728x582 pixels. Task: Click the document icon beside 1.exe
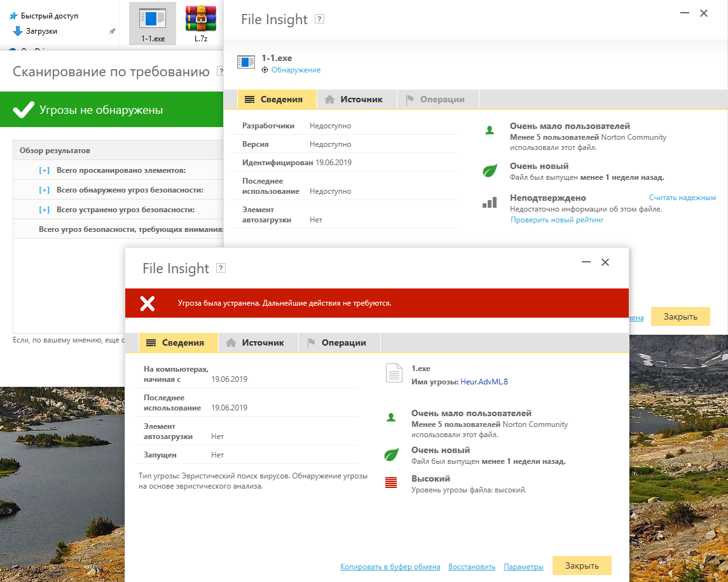pos(394,373)
